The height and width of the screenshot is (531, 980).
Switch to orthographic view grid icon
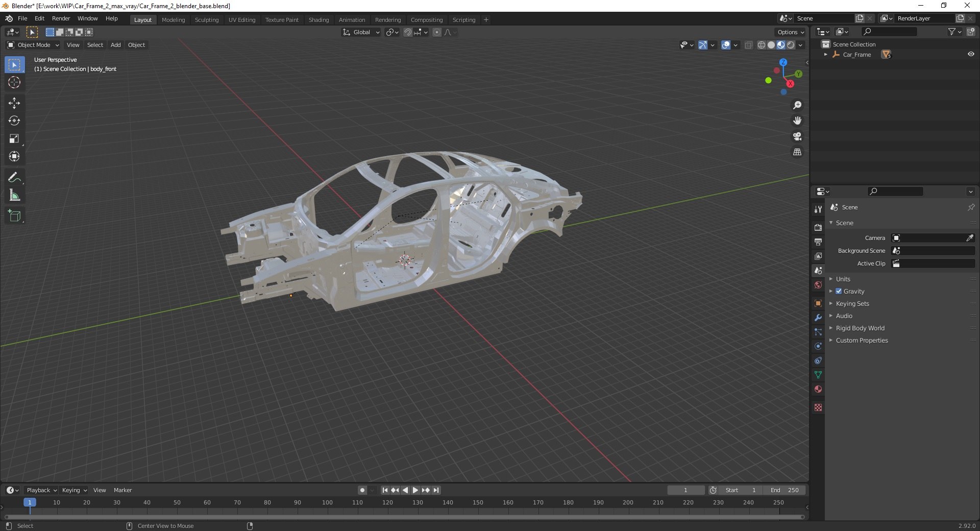tap(797, 152)
